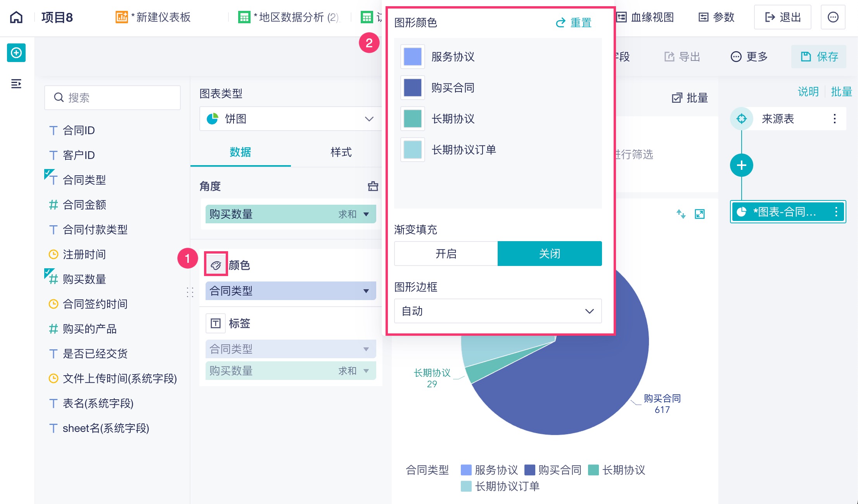Keep 关闭 selected for gradient fill
Viewport: 858px width, 504px height.
click(x=549, y=253)
